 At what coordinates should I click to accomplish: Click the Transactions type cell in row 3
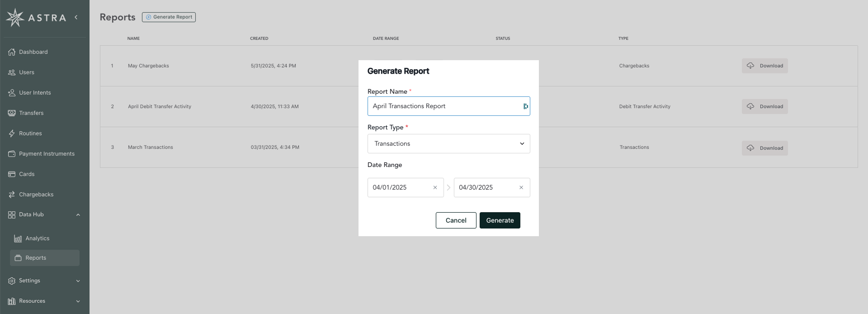click(x=634, y=147)
